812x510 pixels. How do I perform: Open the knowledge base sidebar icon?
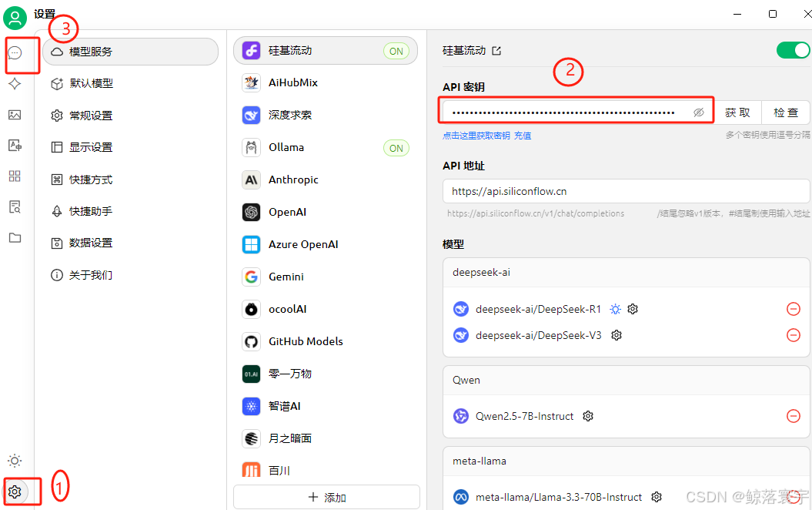click(15, 207)
